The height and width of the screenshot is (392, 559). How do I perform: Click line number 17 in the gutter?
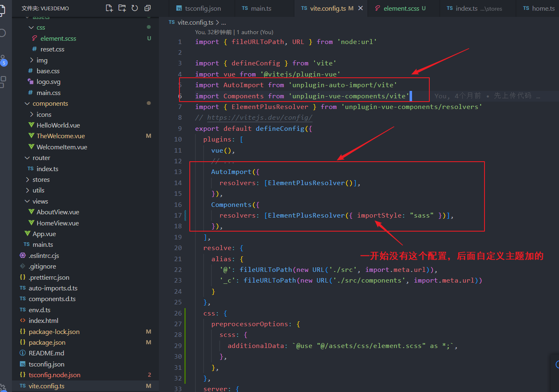(178, 216)
